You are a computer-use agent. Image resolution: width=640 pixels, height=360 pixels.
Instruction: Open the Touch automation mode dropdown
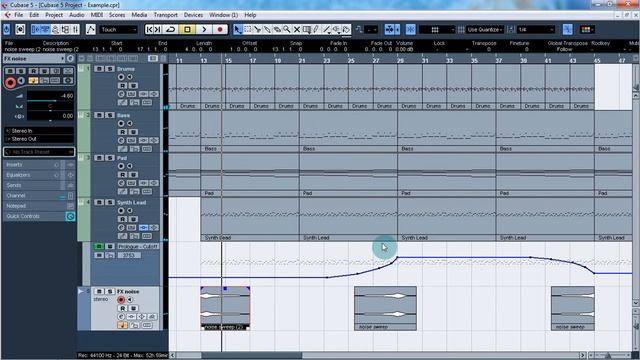tap(118, 29)
